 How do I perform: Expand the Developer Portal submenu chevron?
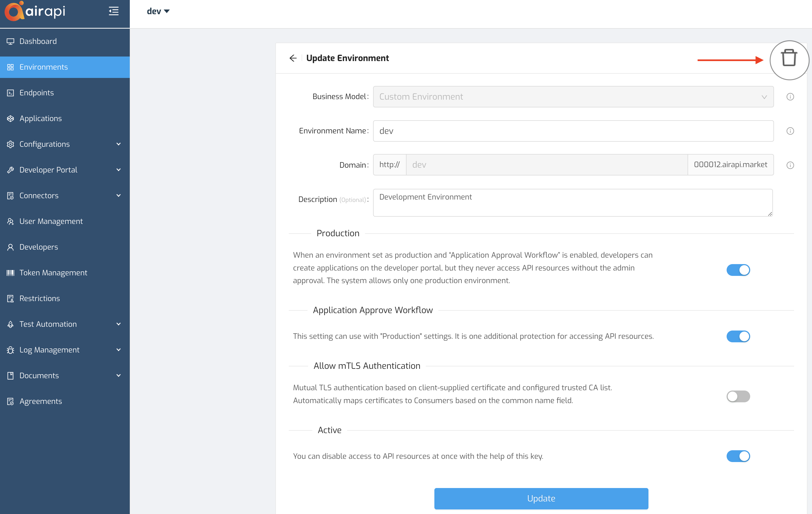click(118, 170)
